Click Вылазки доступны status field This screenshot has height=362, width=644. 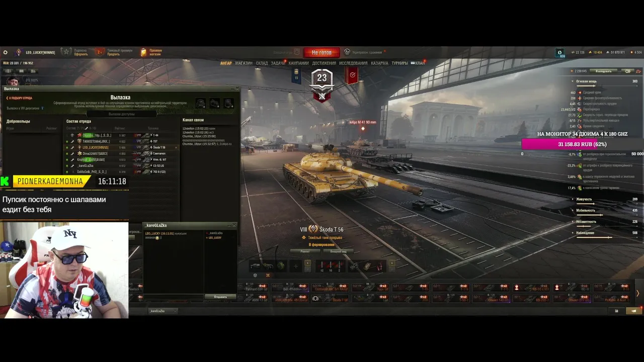(121, 114)
